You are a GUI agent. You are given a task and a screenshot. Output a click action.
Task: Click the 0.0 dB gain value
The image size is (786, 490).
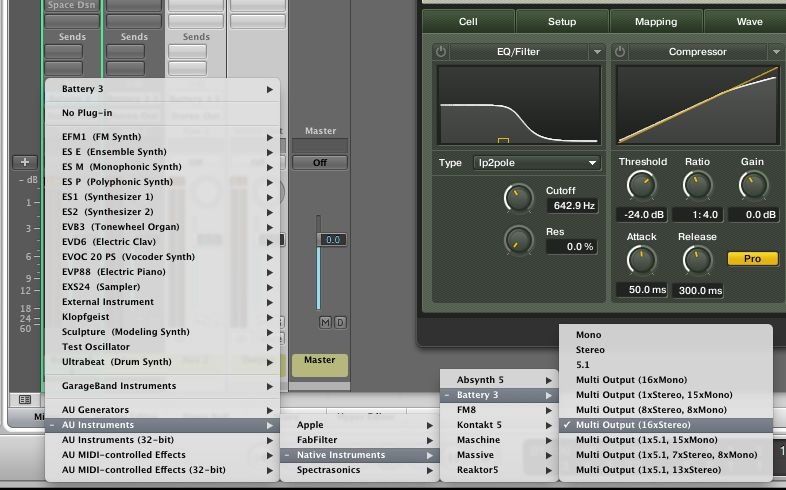coord(754,214)
